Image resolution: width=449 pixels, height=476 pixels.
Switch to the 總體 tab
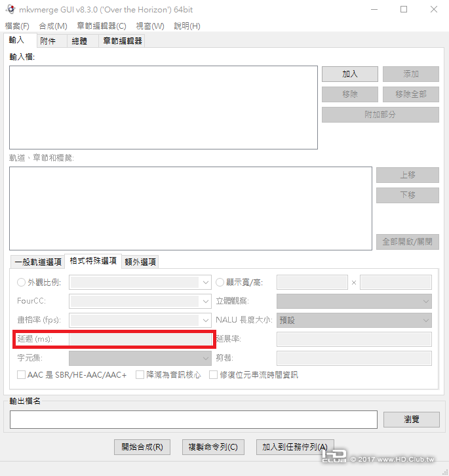pyautogui.click(x=83, y=41)
